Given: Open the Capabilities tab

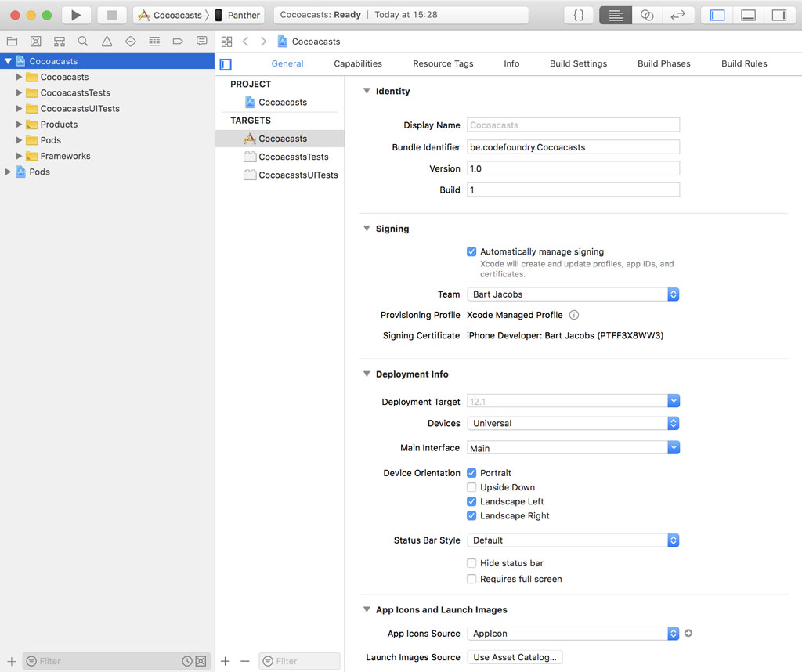Looking at the screenshot, I should 358,63.
